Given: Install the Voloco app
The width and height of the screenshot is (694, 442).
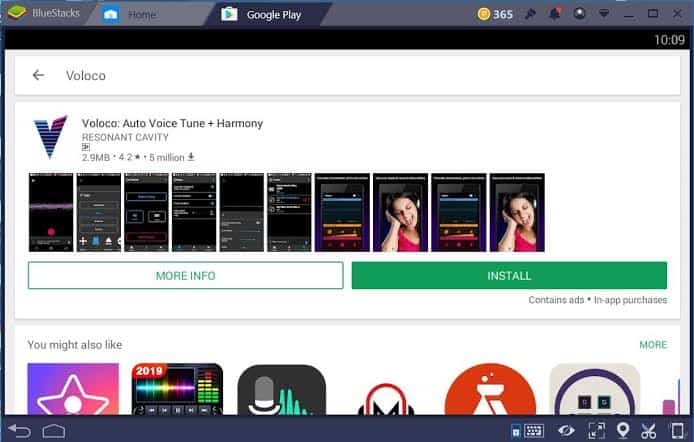Looking at the screenshot, I should (x=509, y=276).
